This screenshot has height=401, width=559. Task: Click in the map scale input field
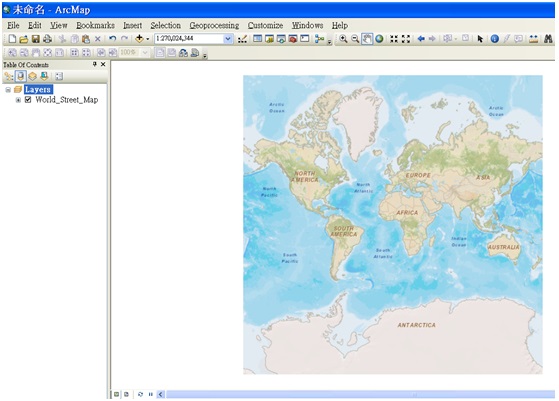click(x=189, y=38)
